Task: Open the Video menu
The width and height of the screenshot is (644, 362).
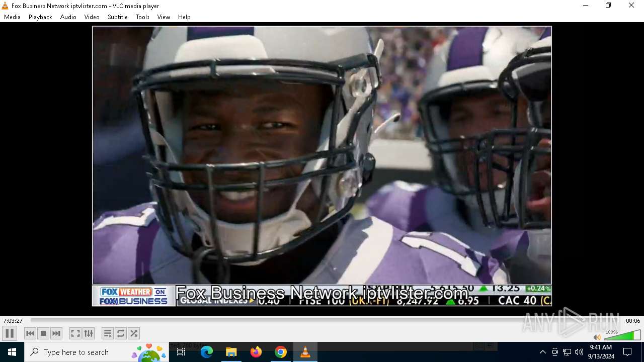Action: (92, 17)
